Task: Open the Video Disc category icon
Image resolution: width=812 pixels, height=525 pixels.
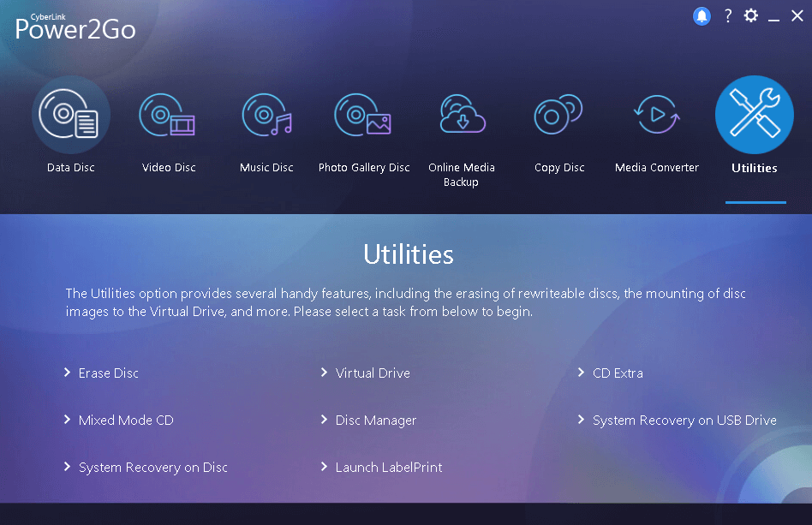Action: tap(168, 115)
